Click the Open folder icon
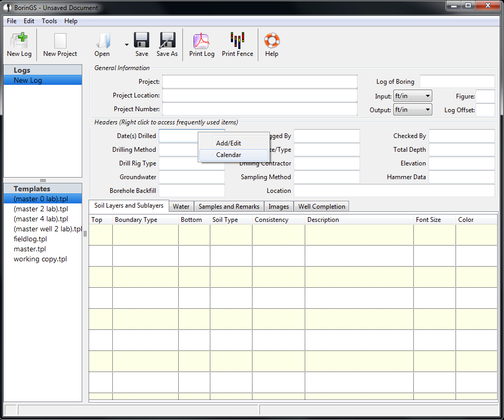 (x=103, y=41)
